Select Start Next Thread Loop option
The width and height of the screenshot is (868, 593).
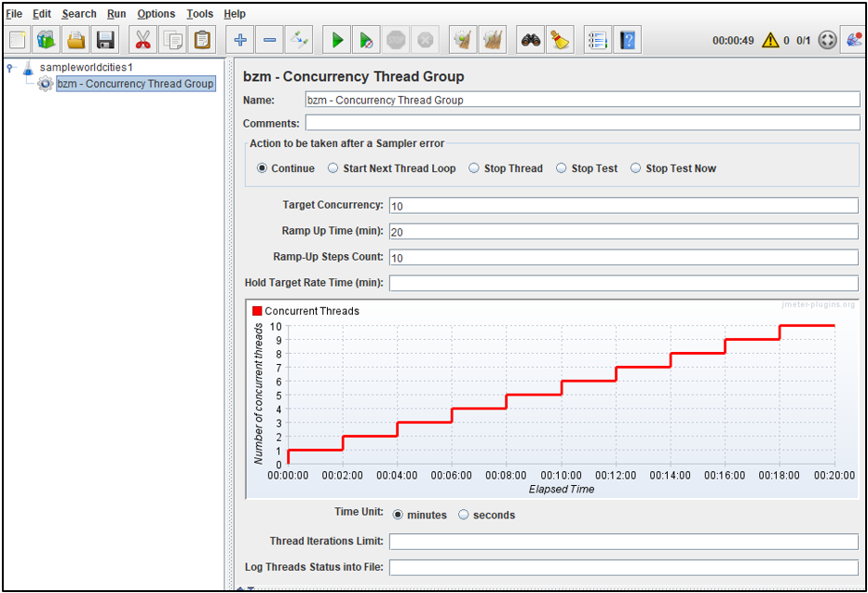click(x=332, y=168)
